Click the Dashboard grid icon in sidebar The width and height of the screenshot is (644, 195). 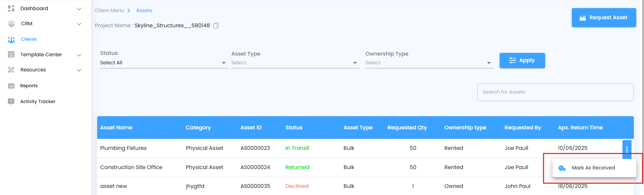point(11,8)
